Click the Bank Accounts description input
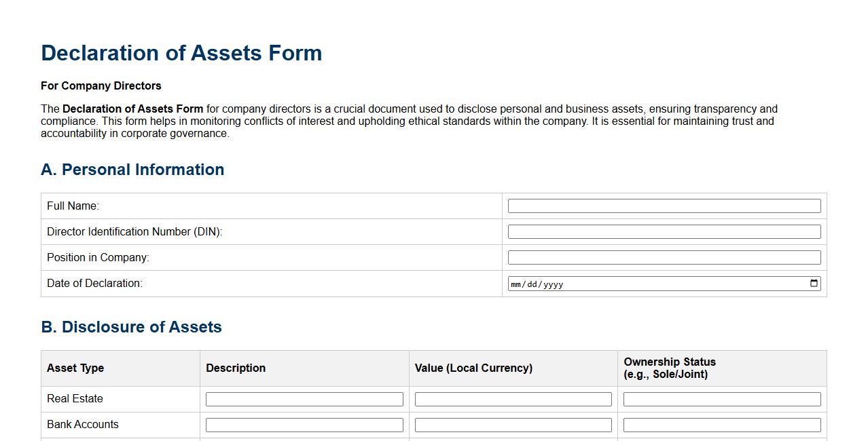 [x=304, y=425]
